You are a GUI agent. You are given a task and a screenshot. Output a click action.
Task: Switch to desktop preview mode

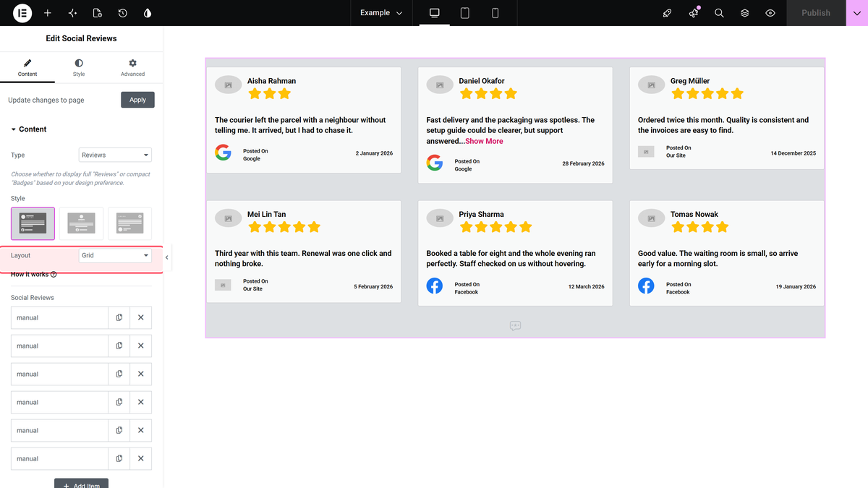[435, 13]
